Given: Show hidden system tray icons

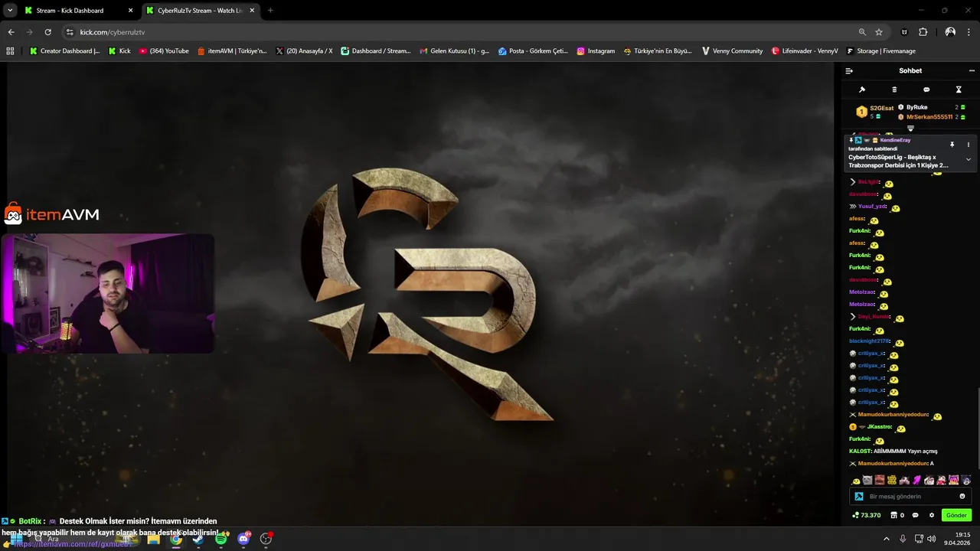Looking at the screenshot, I should [887, 539].
